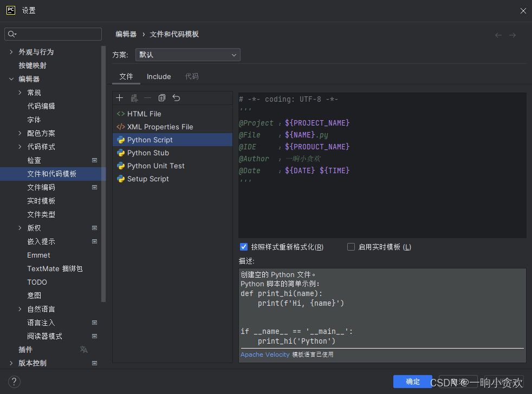The image size is (532, 394).
Task: Click the settings search field
Action: click(53, 34)
